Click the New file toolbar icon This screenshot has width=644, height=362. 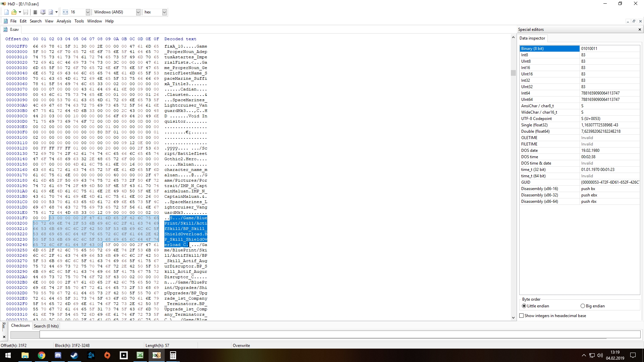coord(6,12)
